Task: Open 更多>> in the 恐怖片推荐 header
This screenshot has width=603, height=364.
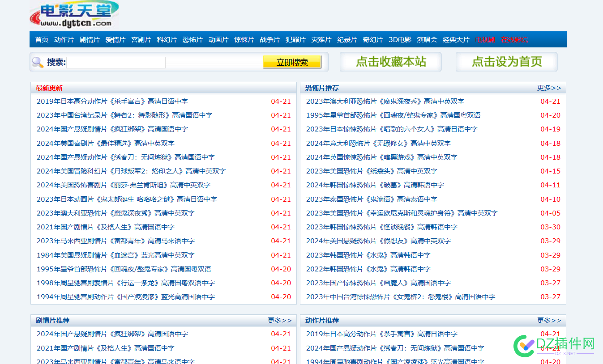Action: (549, 88)
